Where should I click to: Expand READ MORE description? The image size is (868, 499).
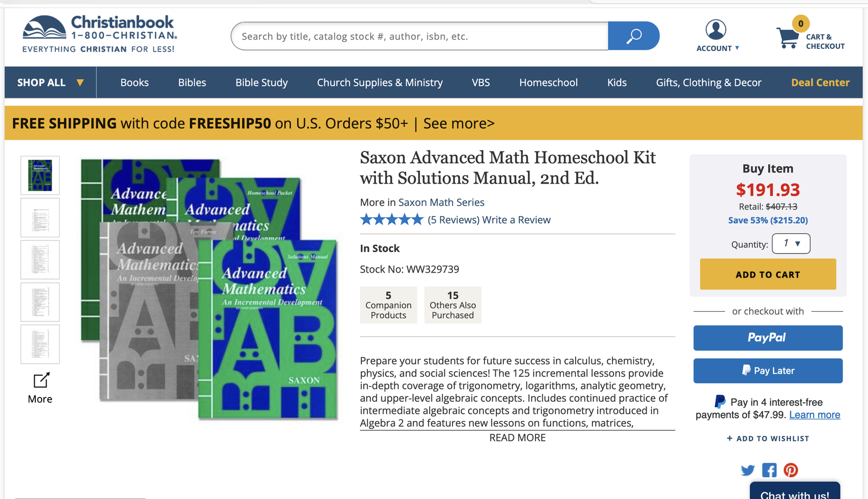point(518,438)
